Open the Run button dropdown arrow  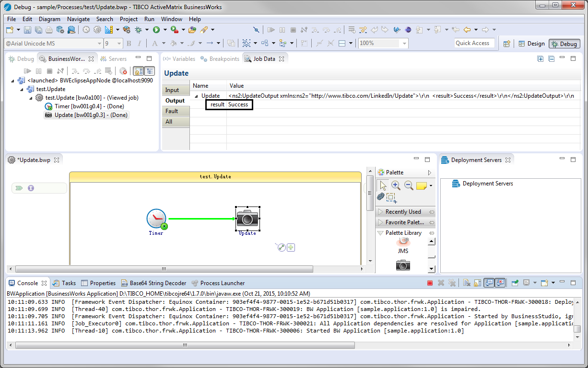(165, 30)
